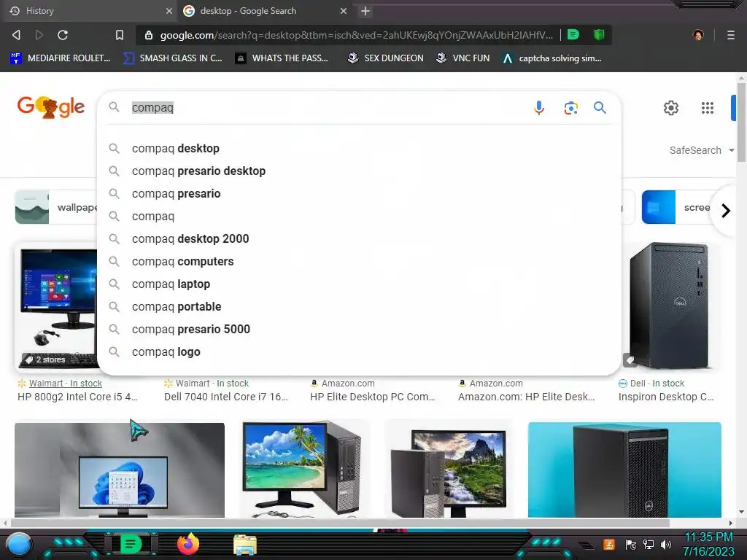
Task: Select the wallpaper filter chip
Action: (x=56, y=207)
